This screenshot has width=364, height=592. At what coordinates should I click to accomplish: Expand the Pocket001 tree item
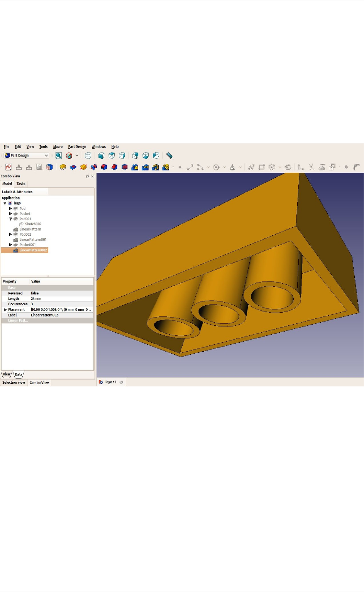tap(10, 245)
